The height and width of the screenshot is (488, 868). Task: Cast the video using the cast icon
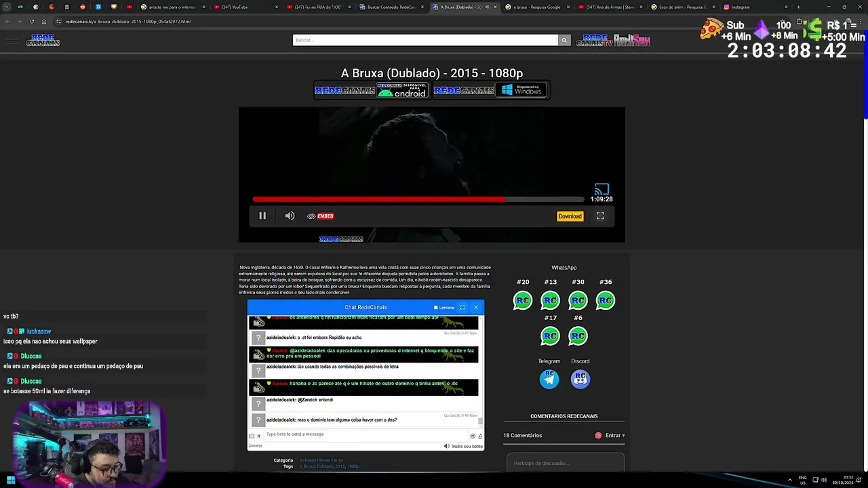pyautogui.click(x=601, y=189)
